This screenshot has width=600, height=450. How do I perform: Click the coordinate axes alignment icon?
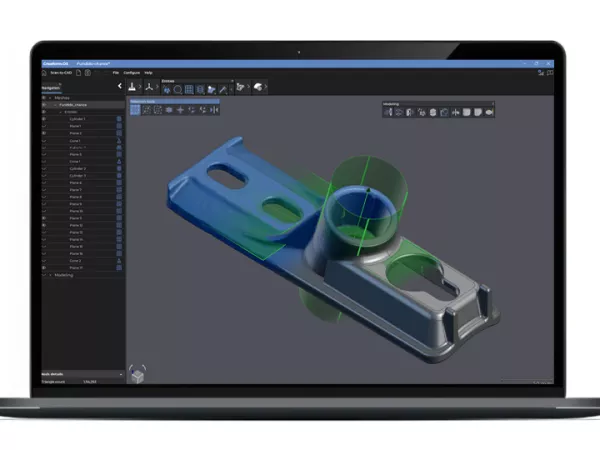[x=147, y=87]
